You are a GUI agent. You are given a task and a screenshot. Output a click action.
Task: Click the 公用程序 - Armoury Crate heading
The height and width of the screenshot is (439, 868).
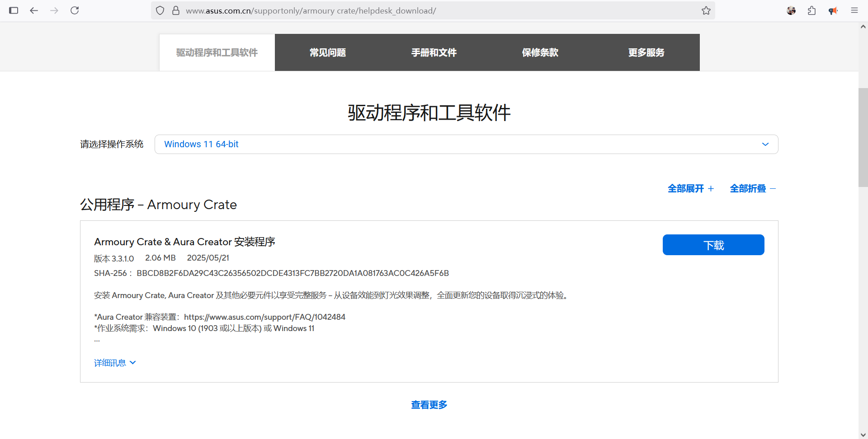pos(158,205)
